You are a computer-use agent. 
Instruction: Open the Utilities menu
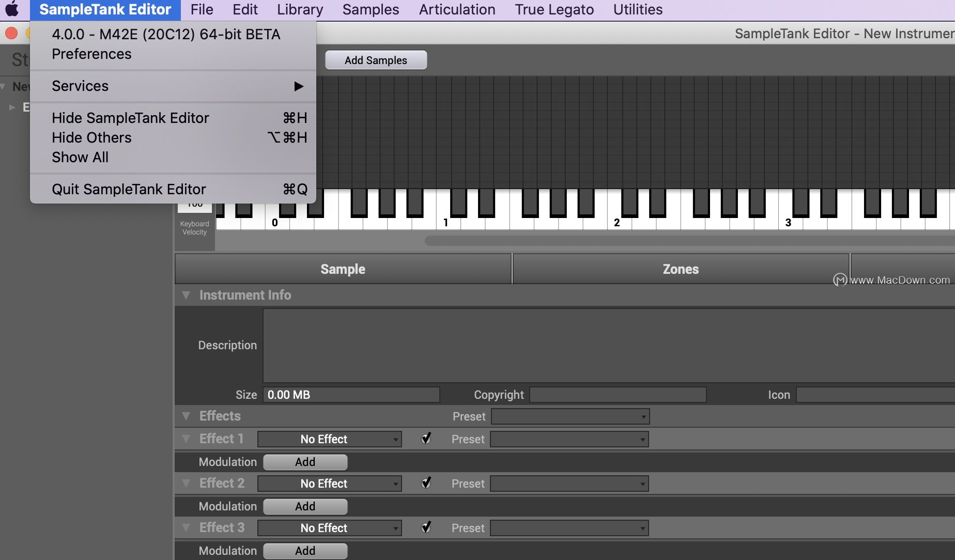click(x=637, y=9)
